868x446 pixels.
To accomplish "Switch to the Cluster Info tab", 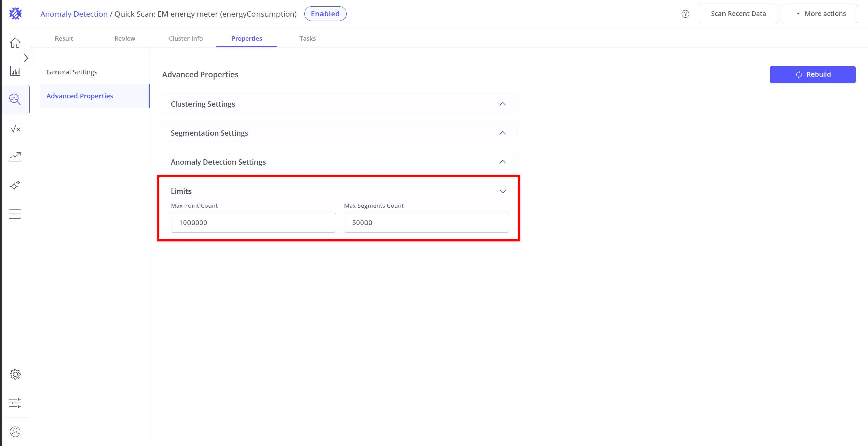I will coord(186,38).
